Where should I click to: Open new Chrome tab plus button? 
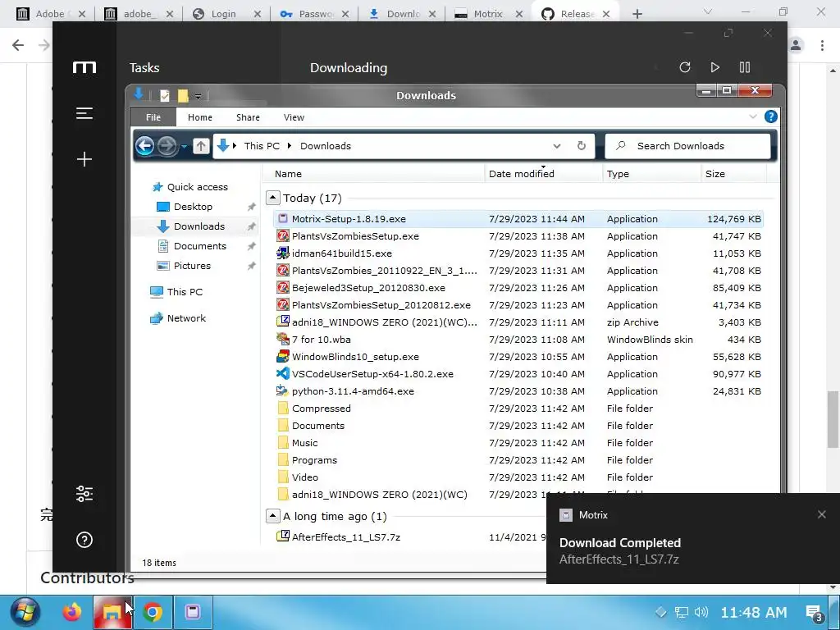pos(637,14)
